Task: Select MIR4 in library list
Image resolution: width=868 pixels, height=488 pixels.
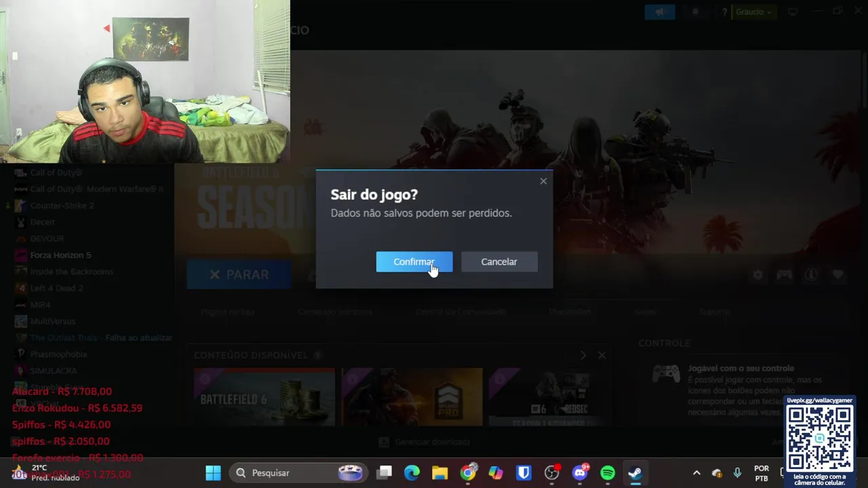Action: click(x=41, y=304)
